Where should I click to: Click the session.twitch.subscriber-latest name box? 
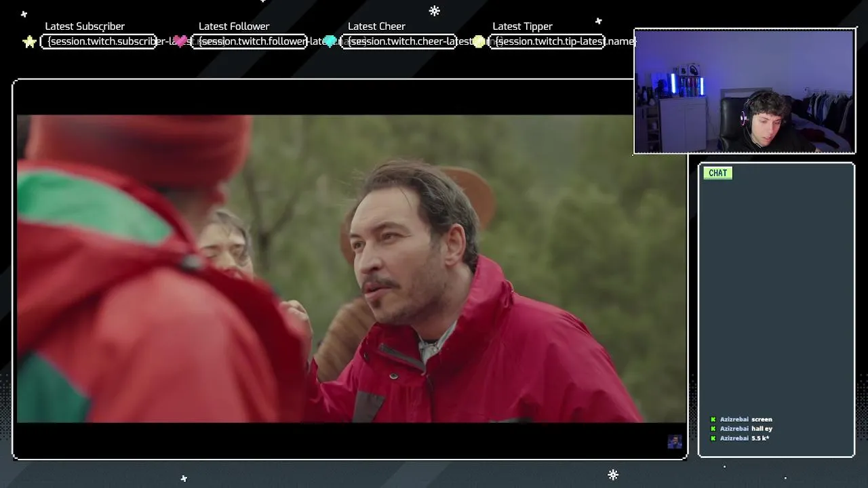click(x=98, y=41)
